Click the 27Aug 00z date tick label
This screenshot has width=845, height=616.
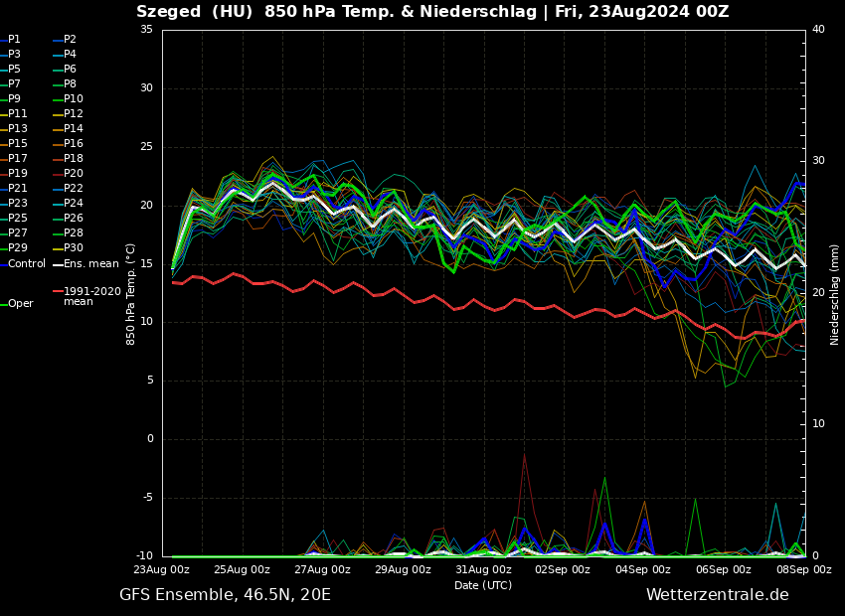[x=323, y=569]
